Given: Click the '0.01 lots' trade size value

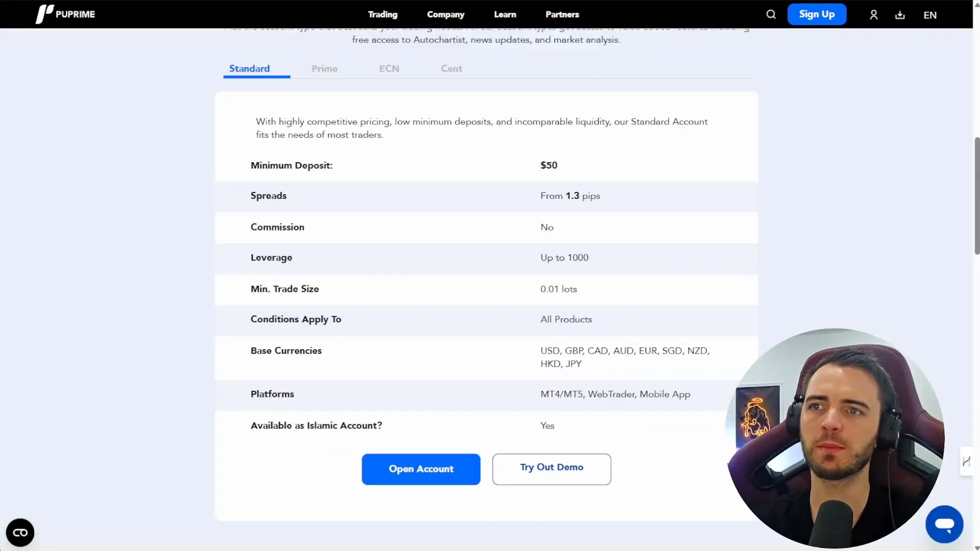Looking at the screenshot, I should 558,289.
